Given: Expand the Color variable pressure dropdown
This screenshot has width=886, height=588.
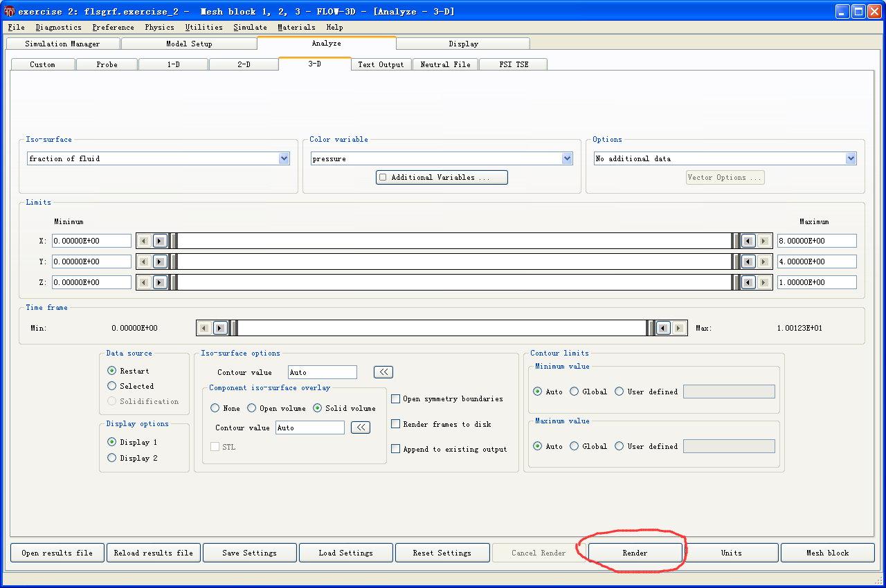Looking at the screenshot, I should (x=568, y=158).
